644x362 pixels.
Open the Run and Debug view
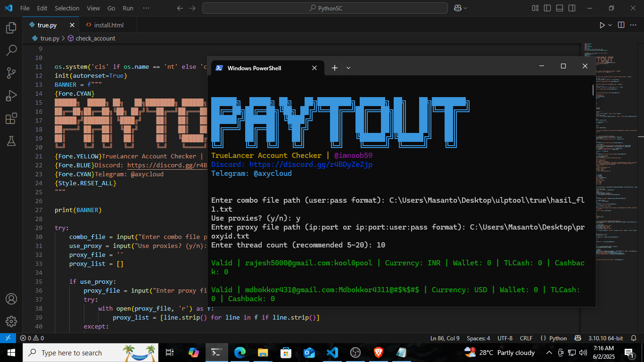[x=11, y=96]
